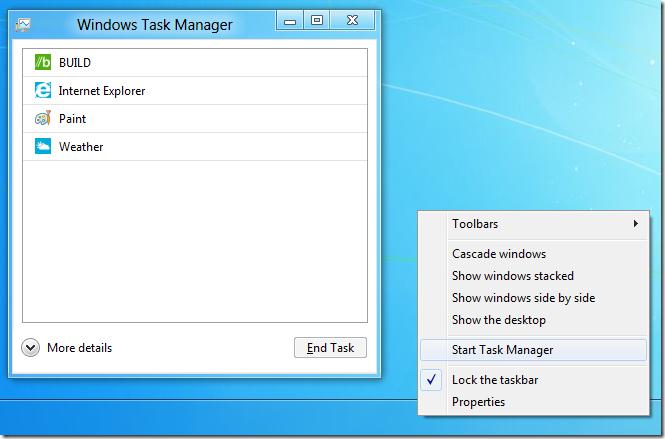Image resolution: width=665 pixels, height=439 pixels.
Task: Choose Show windows side by side
Action: click(534, 298)
